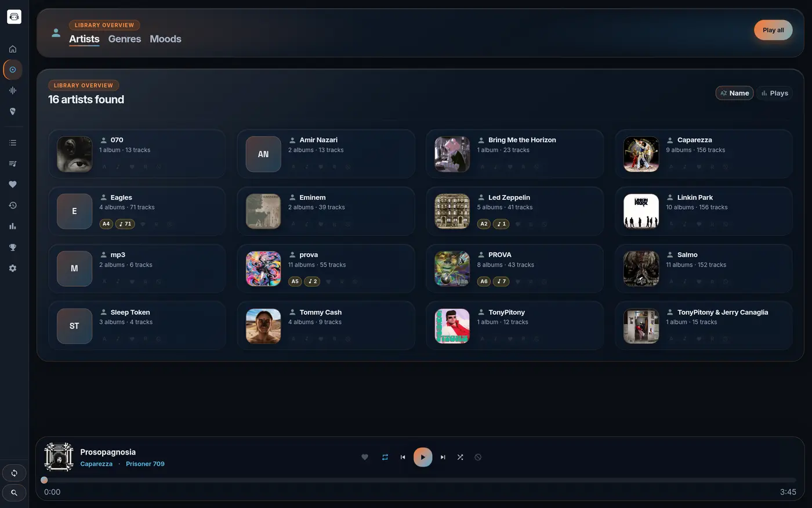Open the Linkin Park cover art
Image resolution: width=812 pixels, height=508 pixels.
[x=641, y=211]
